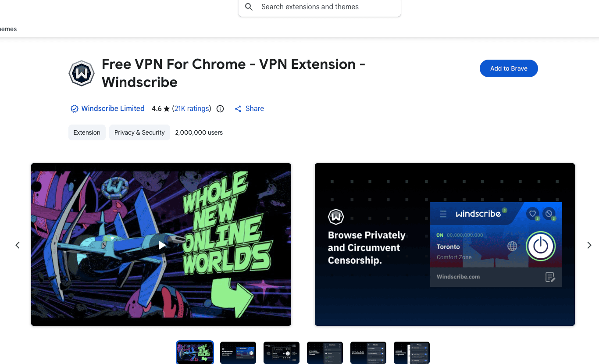Focus the Search extensions and themes field
The height and width of the screenshot is (364, 599).
(x=320, y=7)
